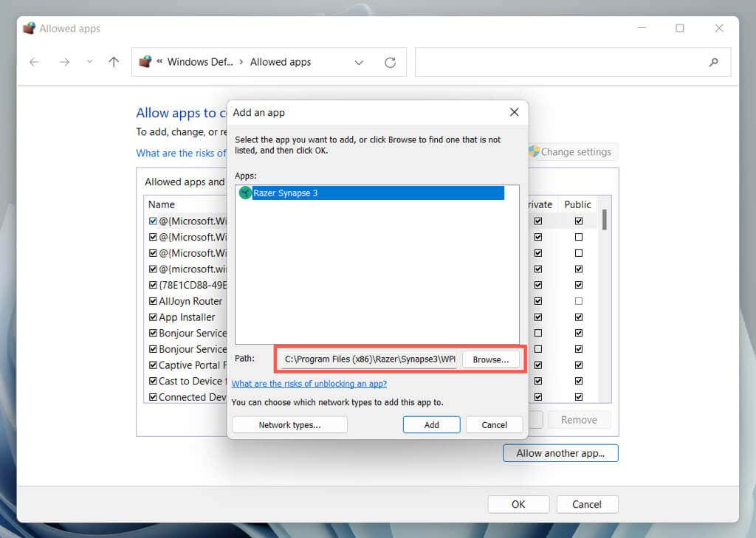The height and width of the screenshot is (538, 756).
Task: Click the breadcrumb double-chevron expander
Action: click(x=159, y=62)
